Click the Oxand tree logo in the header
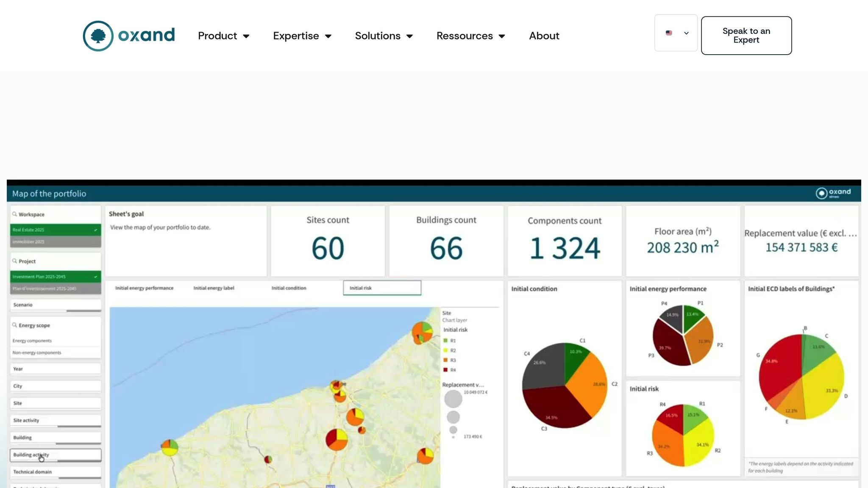 click(98, 36)
